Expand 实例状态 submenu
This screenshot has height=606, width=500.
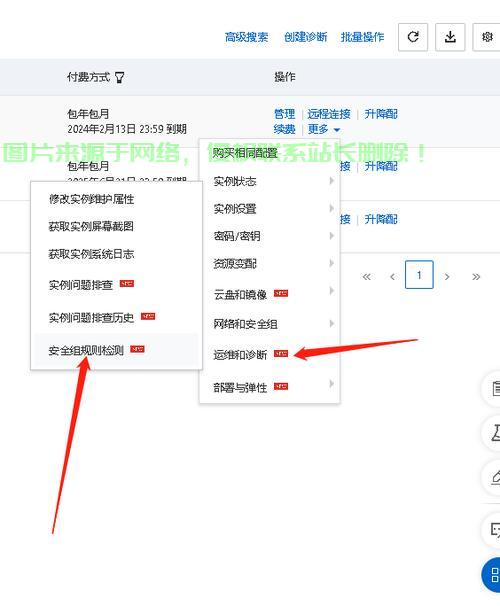(269, 181)
